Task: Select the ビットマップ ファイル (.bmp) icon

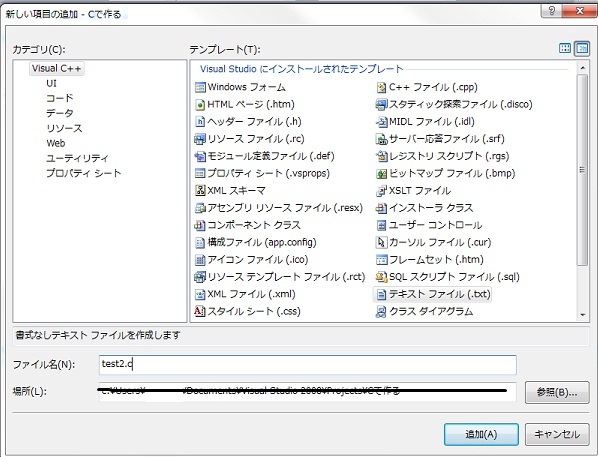Action: [x=381, y=173]
